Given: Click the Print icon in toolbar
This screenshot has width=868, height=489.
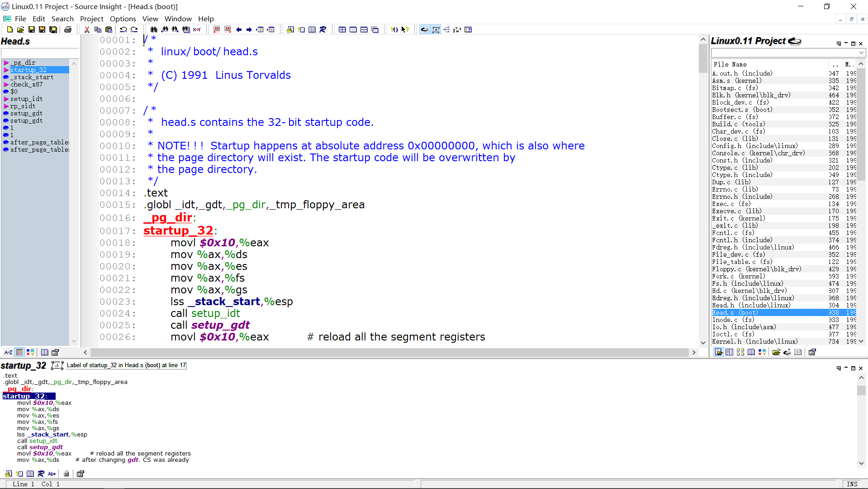Looking at the screenshot, I should [x=68, y=29].
